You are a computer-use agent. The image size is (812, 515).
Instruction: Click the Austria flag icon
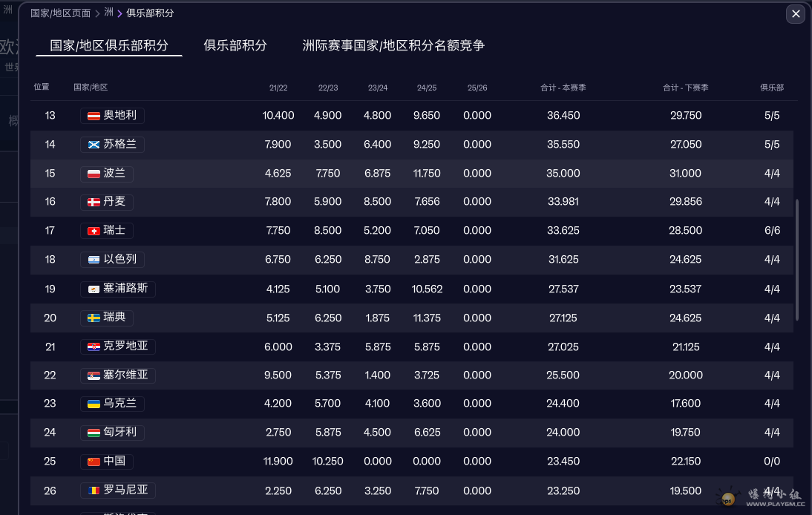[x=94, y=116]
